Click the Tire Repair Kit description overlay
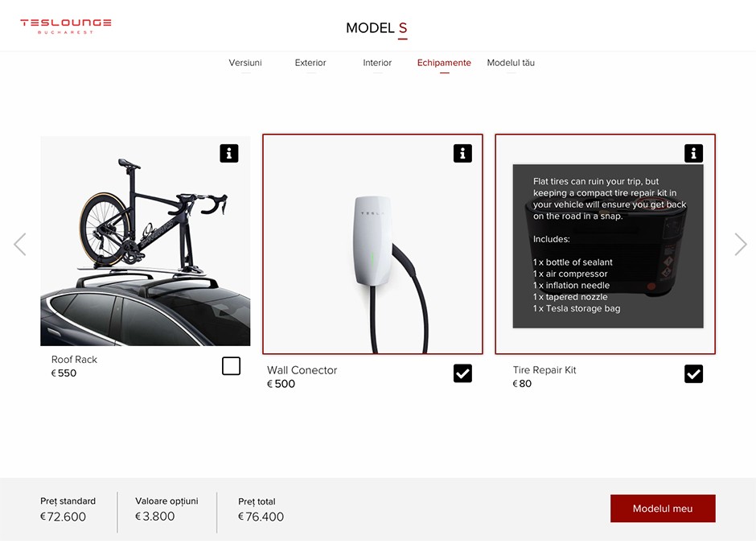 (607, 246)
